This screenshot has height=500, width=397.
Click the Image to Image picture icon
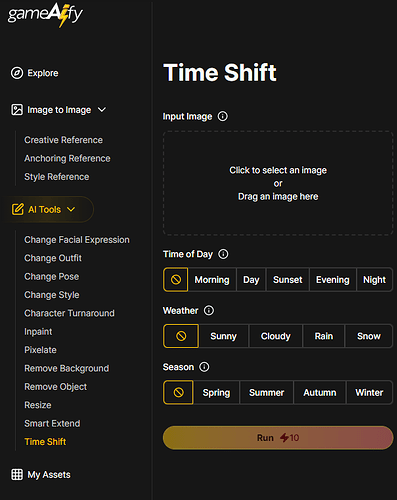17,110
